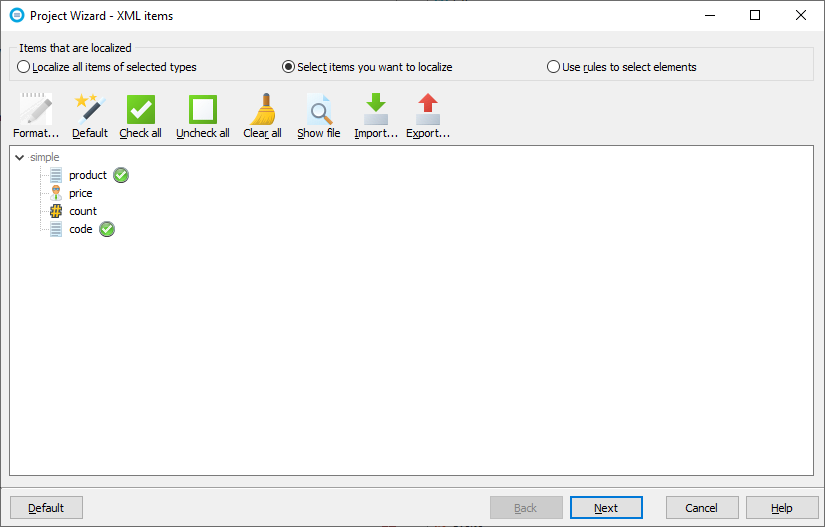Toggle green check mark beside product
This screenshot has width=825, height=527.
(121, 175)
